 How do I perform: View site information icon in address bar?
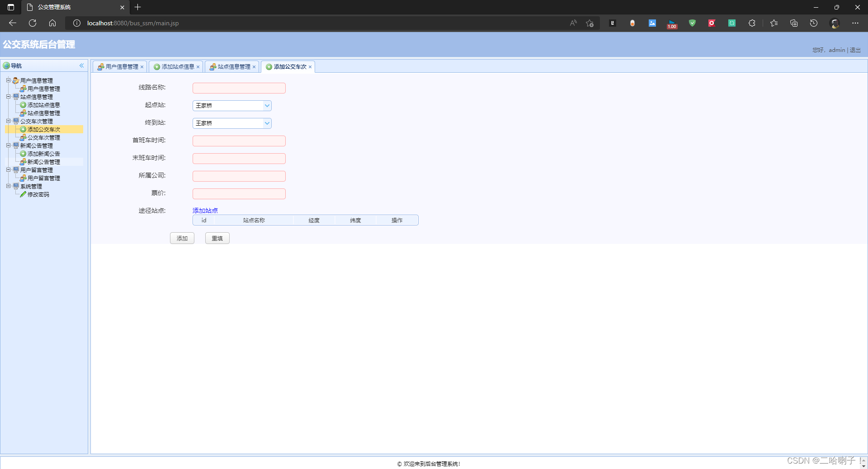pyautogui.click(x=77, y=23)
